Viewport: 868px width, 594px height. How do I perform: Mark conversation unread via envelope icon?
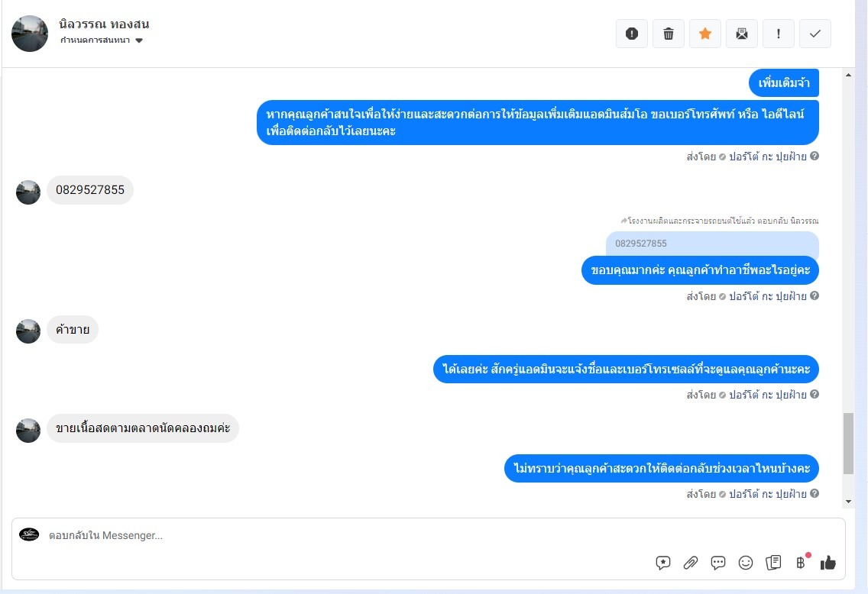tap(742, 34)
